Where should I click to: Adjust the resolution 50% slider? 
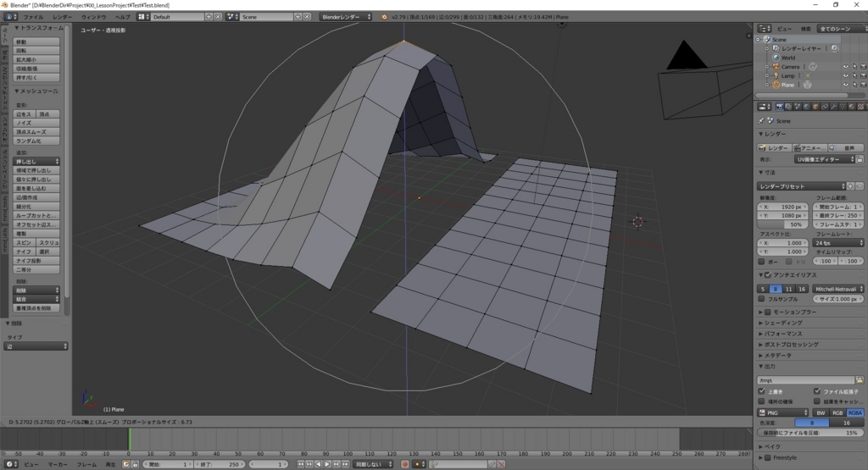[x=783, y=224]
